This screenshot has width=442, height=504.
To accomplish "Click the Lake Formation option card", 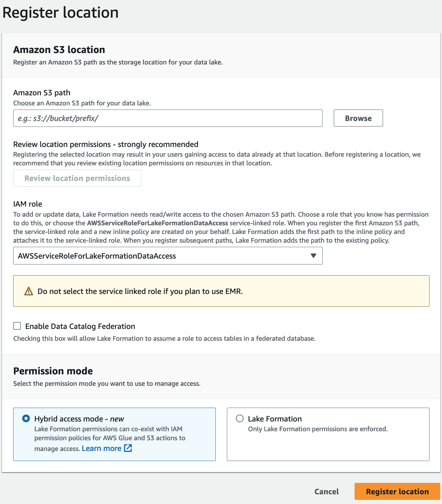I will (328, 434).
